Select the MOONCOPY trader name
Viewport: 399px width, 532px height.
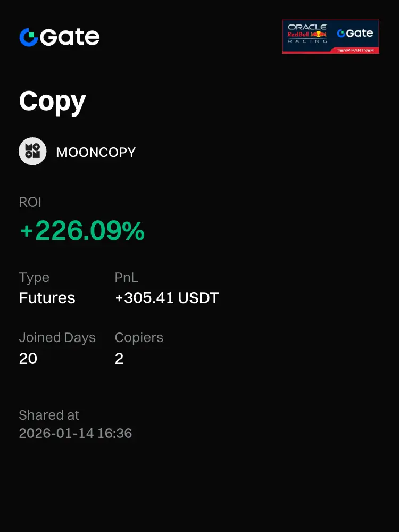point(96,152)
